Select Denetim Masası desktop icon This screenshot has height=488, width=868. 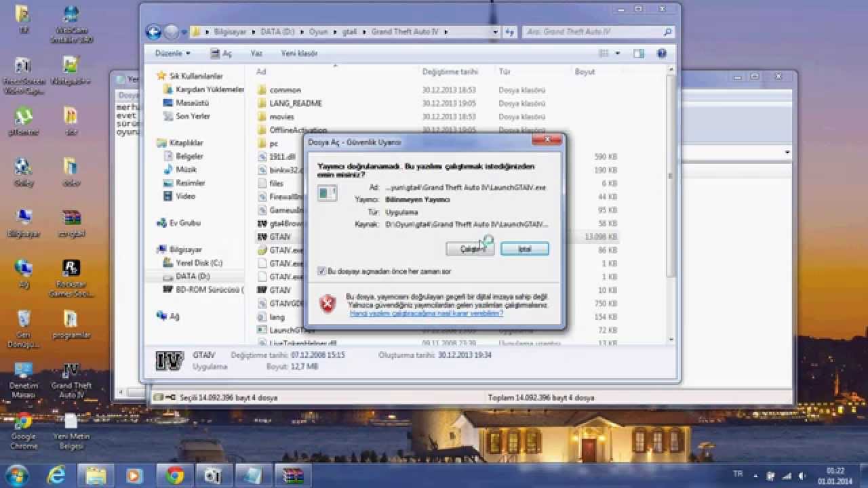(x=23, y=380)
